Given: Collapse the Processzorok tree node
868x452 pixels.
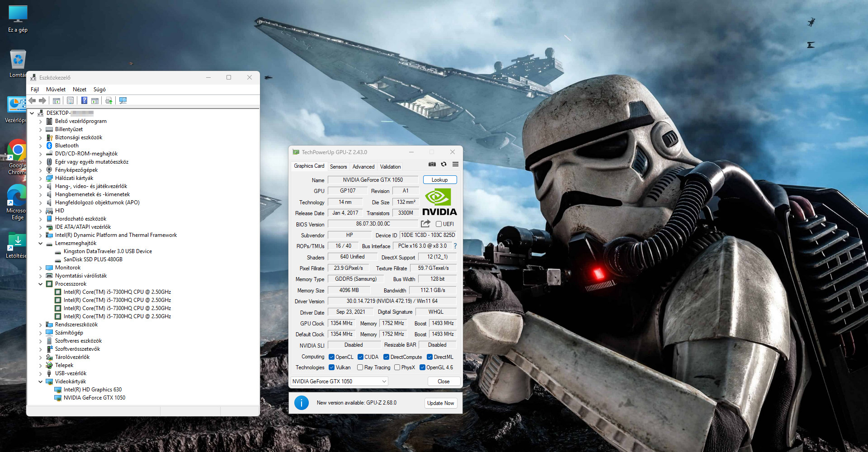Looking at the screenshot, I should click(40, 284).
